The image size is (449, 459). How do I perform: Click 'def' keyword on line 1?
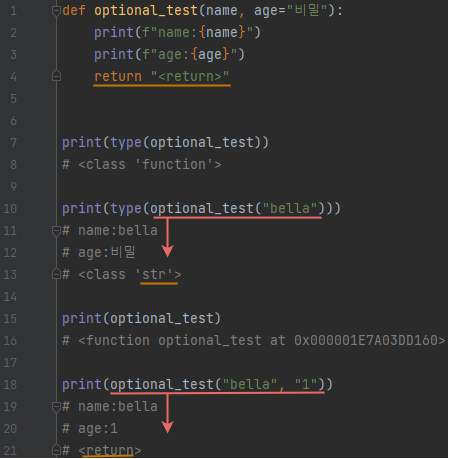click(74, 11)
